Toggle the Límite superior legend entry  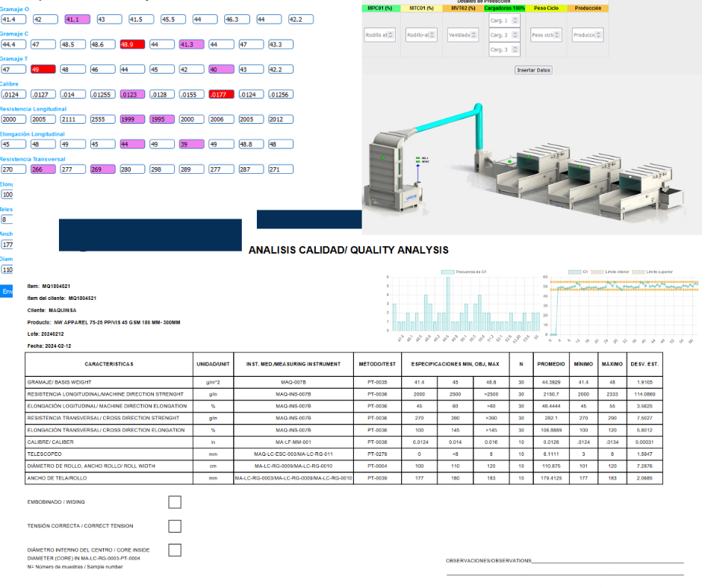(653, 272)
